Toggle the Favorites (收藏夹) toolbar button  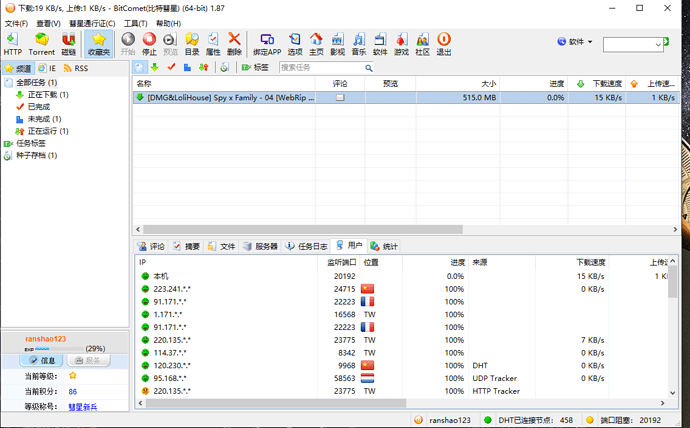(99, 44)
